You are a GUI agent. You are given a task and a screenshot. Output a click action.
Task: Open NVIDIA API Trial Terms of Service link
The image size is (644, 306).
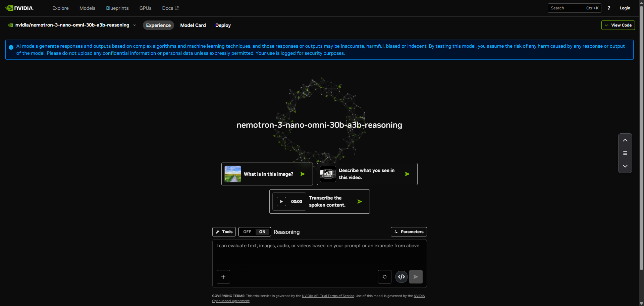pos(328,296)
